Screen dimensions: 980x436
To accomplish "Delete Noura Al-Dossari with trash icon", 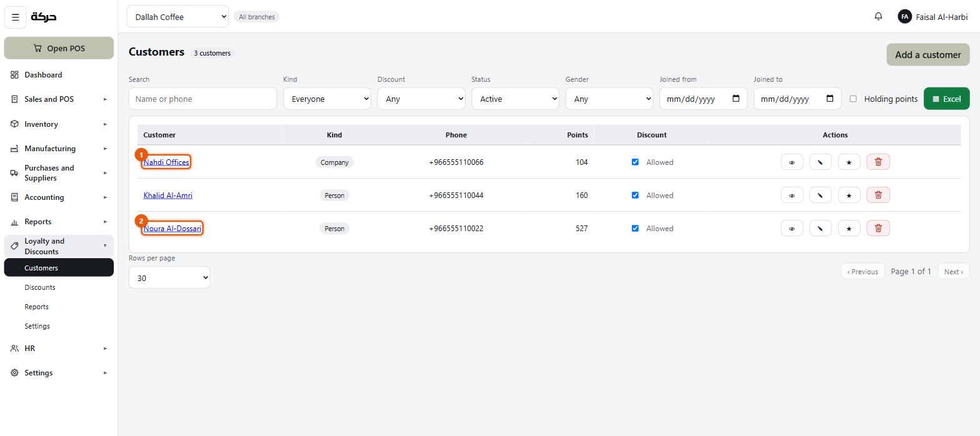I will 878,228.
